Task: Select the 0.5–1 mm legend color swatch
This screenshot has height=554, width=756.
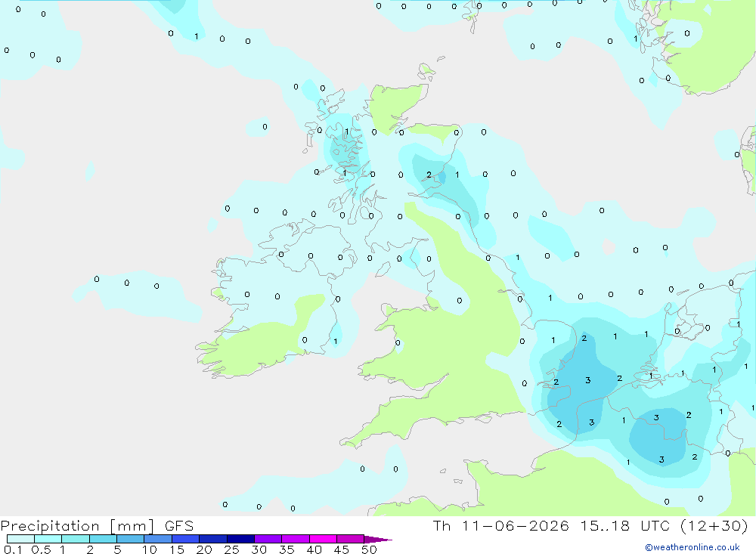Action: (x=48, y=539)
